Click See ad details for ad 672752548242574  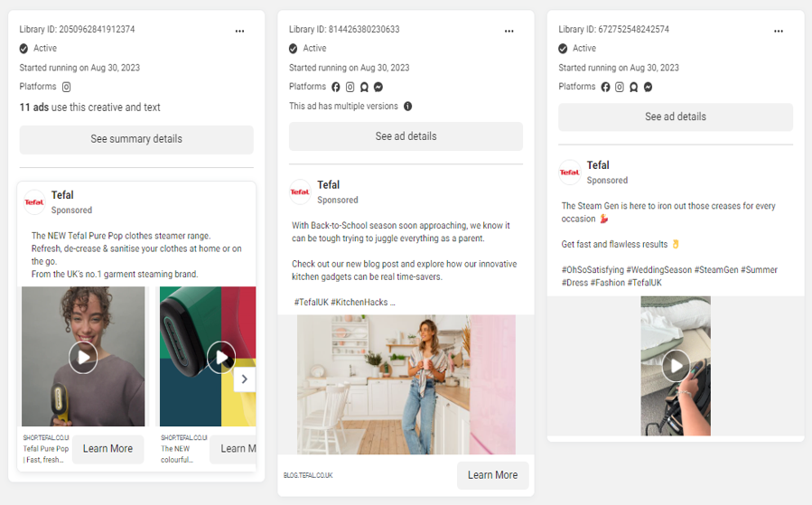[x=676, y=117]
